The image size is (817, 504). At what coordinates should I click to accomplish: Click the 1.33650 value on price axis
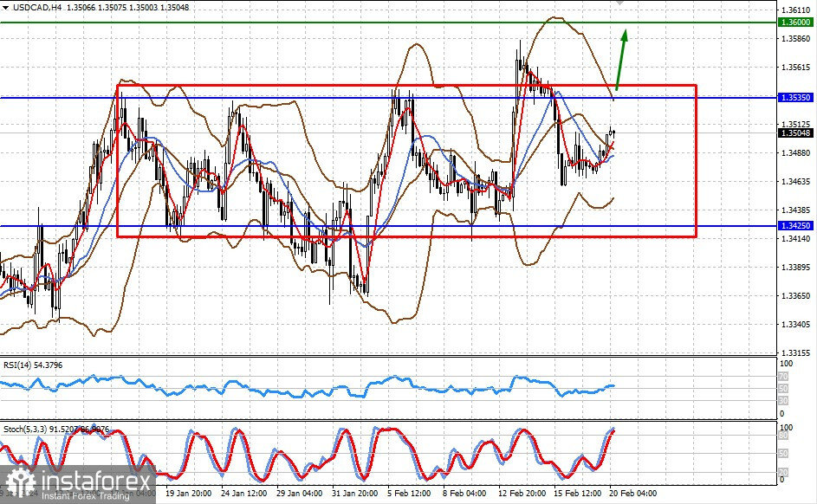[796, 296]
